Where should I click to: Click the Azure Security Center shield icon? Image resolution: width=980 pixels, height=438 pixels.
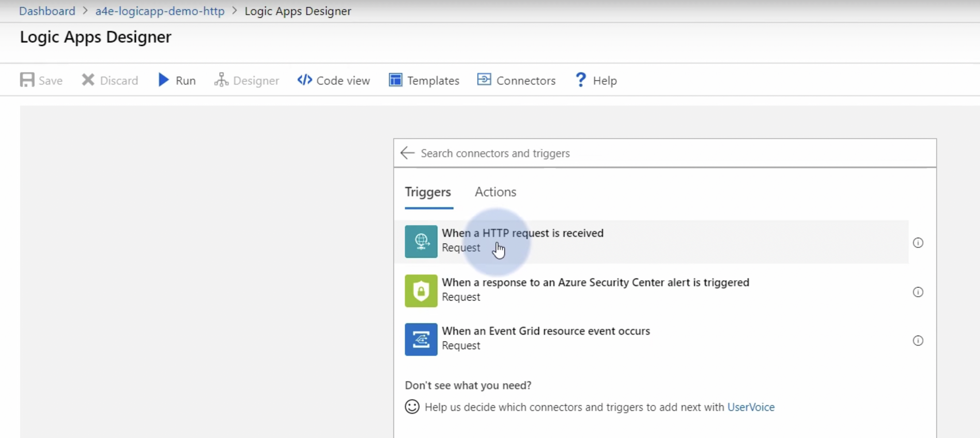click(x=421, y=291)
